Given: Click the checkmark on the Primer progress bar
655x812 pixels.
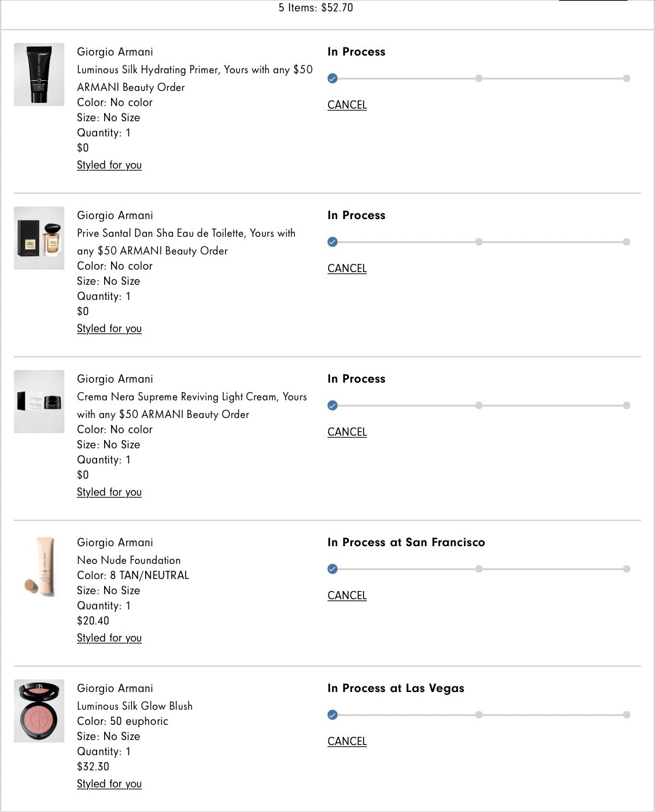Looking at the screenshot, I should 332,78.
